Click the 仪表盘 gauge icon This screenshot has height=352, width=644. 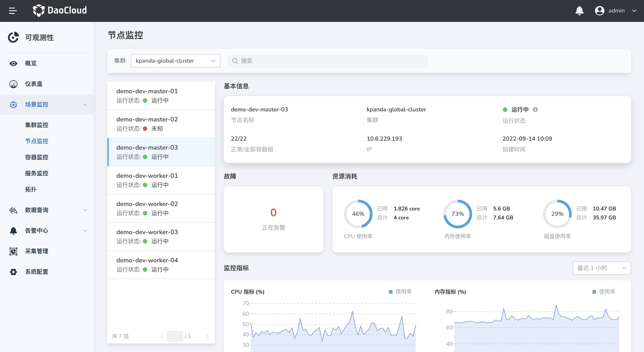[13, 84]
